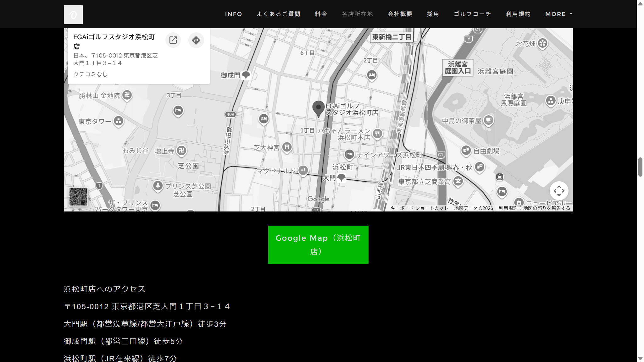This screenshot has height=362, width=644.
Task: Click the 東京タワー landmark icon
Action: (x=119, y=121)
